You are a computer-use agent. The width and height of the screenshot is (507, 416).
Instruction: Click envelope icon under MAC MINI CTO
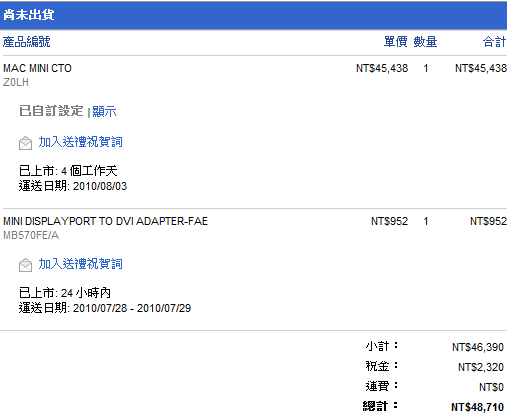25,143
